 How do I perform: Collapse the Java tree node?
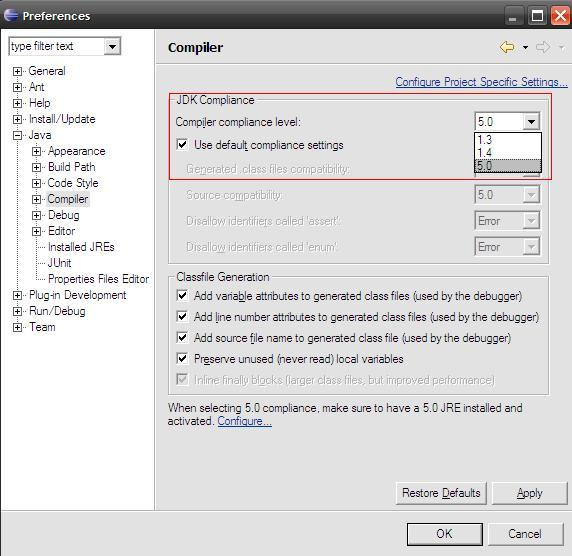point(17,135)
